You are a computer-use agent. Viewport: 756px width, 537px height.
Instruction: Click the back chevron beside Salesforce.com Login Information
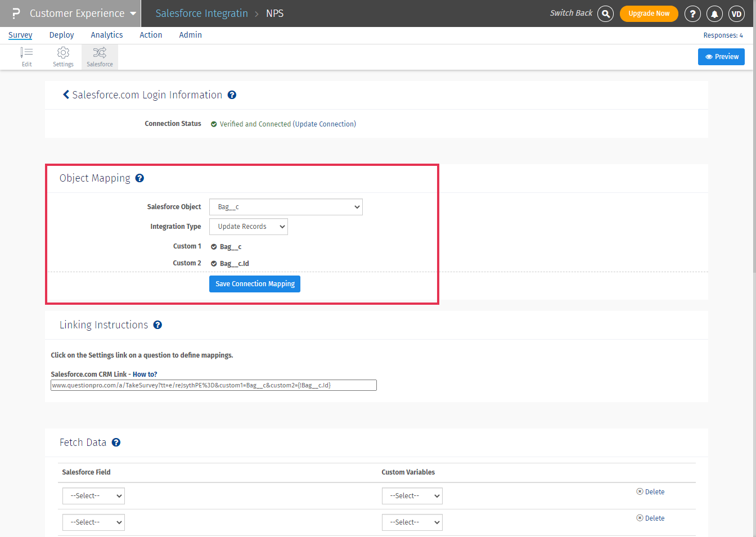65,94
